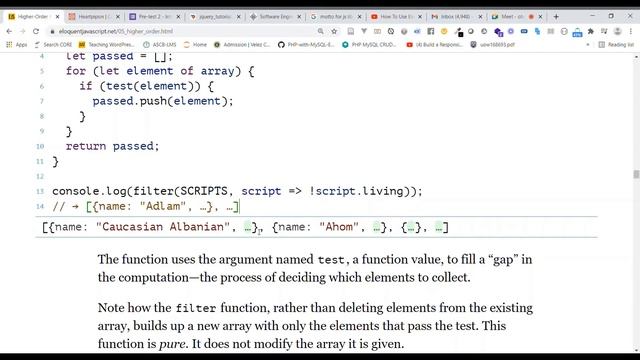Close the jquery_tutorial tab
This screenshot has height=360, width=640.
pos(239,17)
